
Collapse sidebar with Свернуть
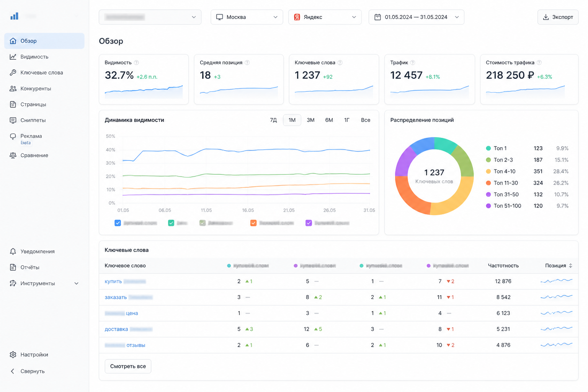28,371
